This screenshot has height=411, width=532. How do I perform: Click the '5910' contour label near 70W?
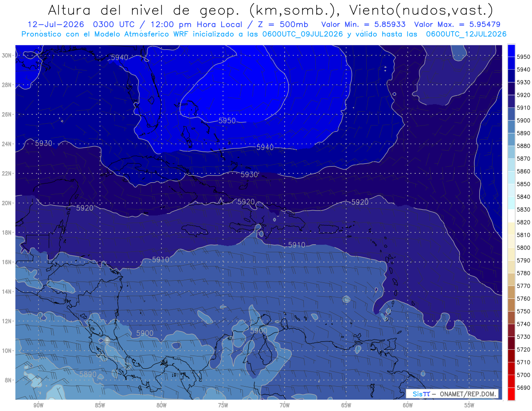pyautogui.click(x=297, y=245)
